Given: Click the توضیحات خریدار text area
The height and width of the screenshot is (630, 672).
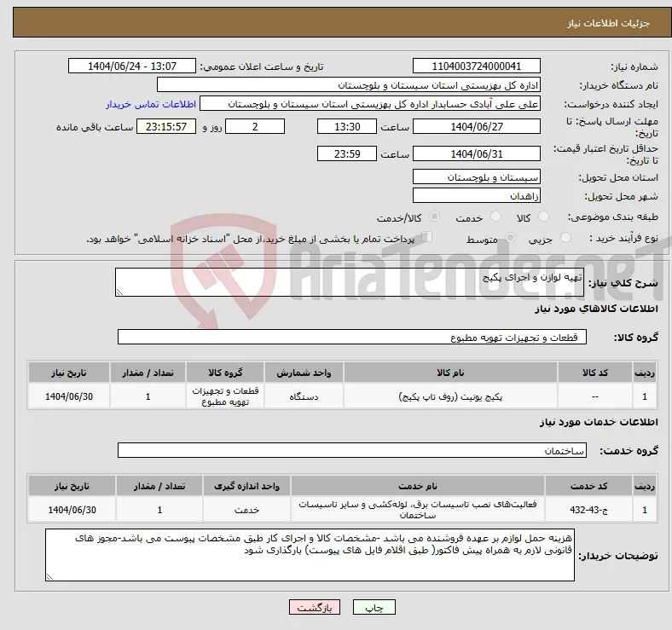Looking at the screenshot, I should click(310, 555).
